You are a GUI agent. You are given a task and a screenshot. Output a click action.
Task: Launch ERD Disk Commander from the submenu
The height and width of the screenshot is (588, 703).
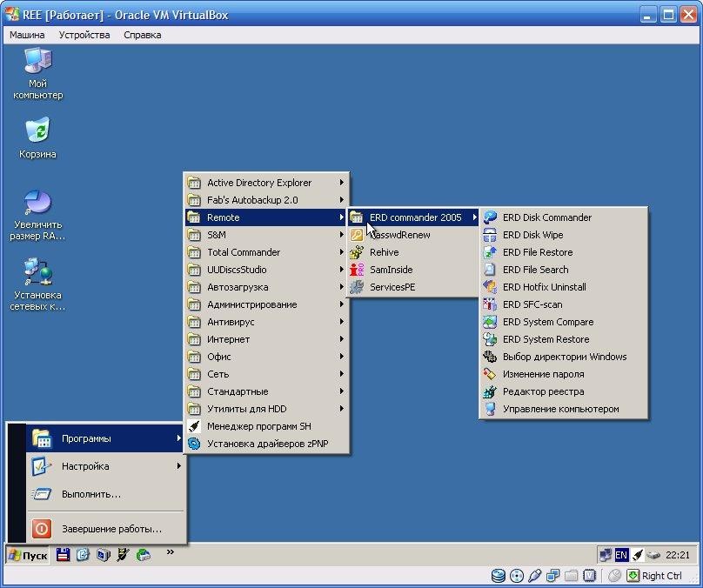pyautogui.click(x=563, y=217)
